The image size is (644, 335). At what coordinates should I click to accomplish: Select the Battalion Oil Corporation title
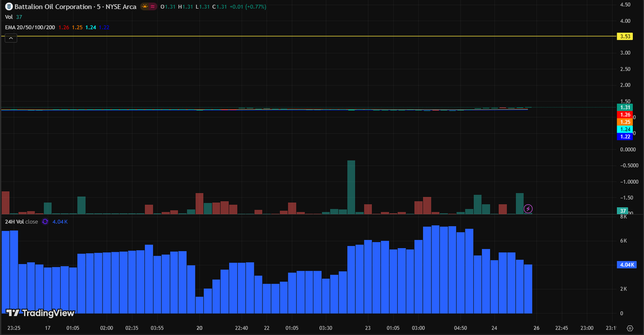coord(52,6)
